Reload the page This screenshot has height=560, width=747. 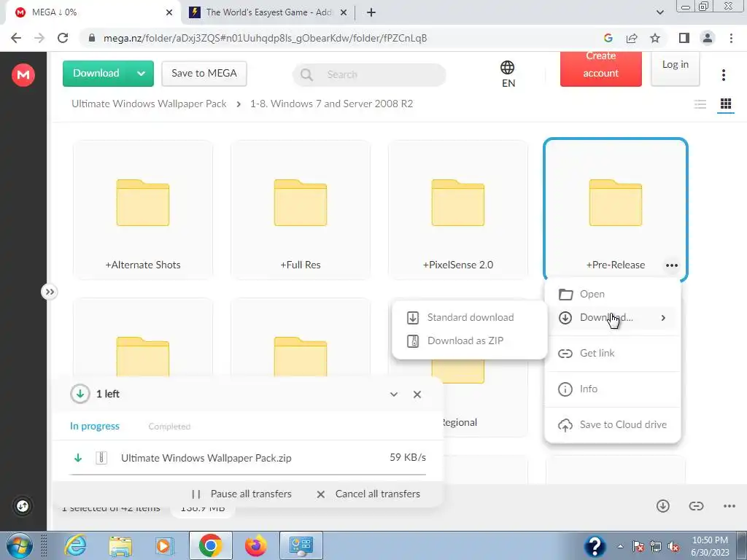coord(63,38)
